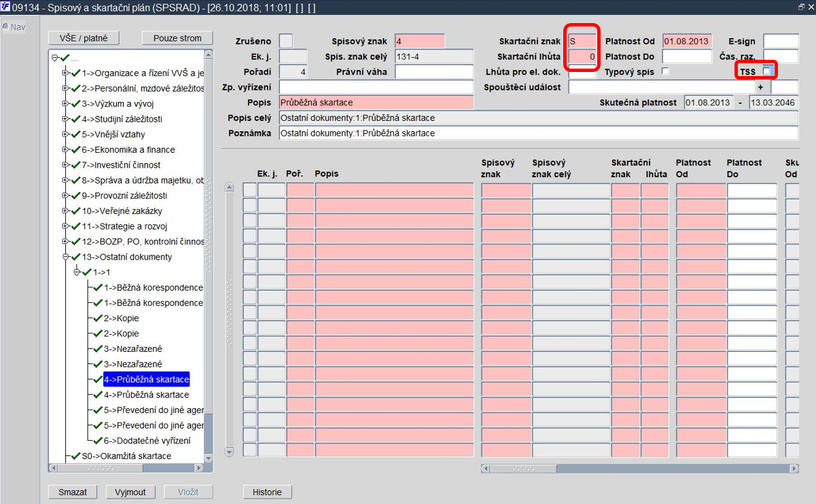Click the Pouze strom button

[177, 38]
